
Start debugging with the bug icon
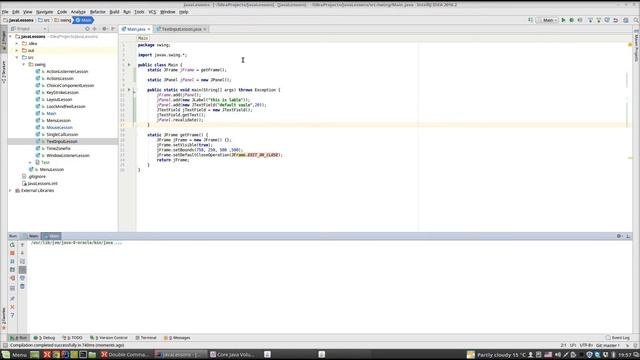tap(571, 20)
